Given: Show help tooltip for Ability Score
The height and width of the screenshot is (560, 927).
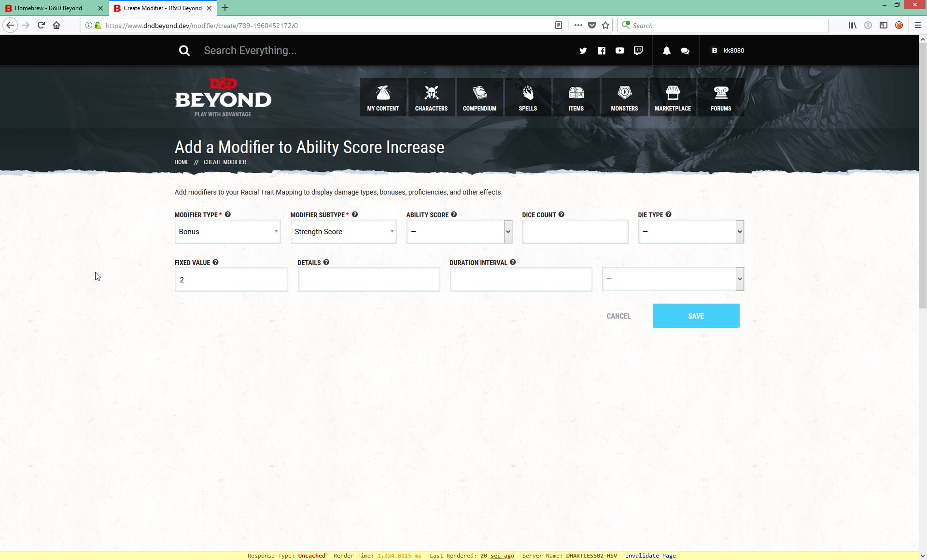Looking at the screenshot, I should [454, 214].
